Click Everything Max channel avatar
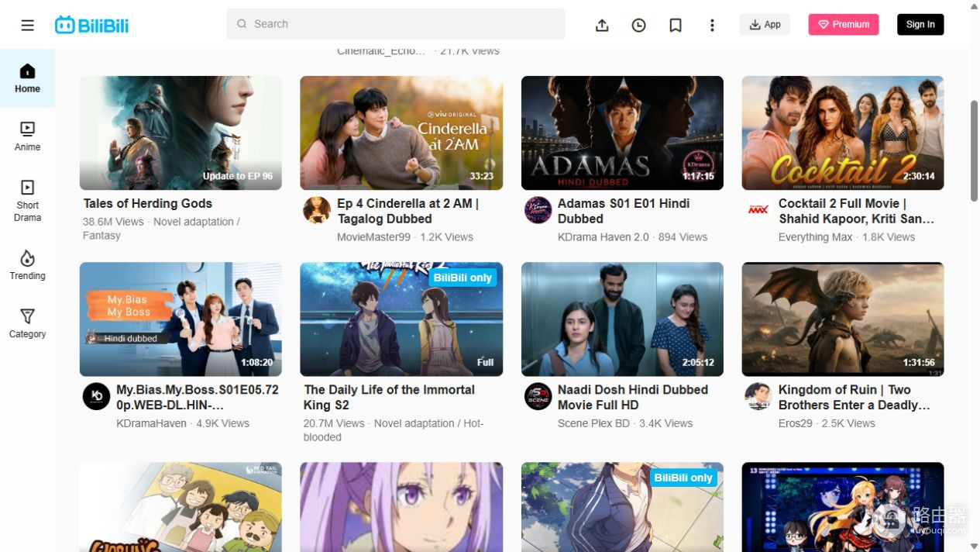Image resolution: width=980 pixels, height=552 pixels. coord(758,210)
